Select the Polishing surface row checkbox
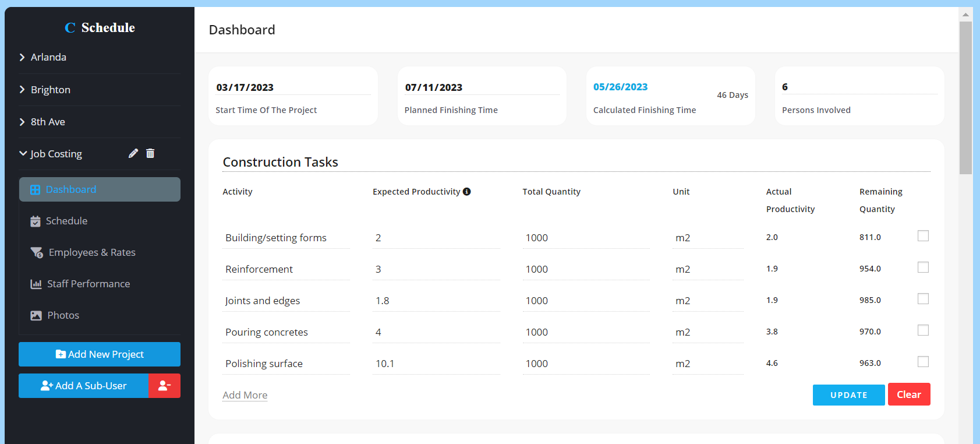 923,362
